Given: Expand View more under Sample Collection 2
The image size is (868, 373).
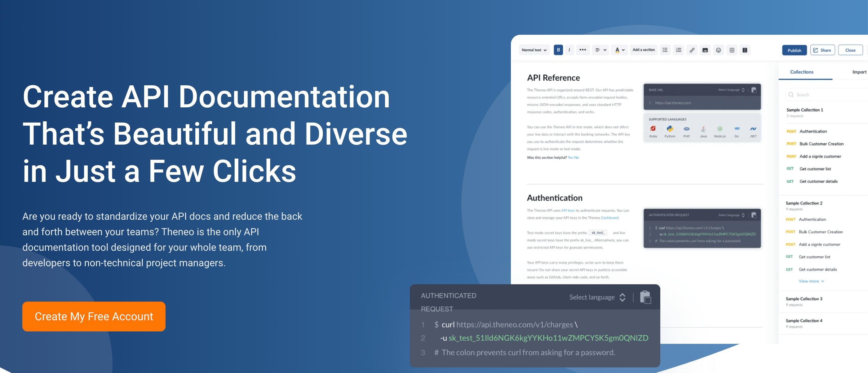Looking at the screenshot, I should (811, 281).
